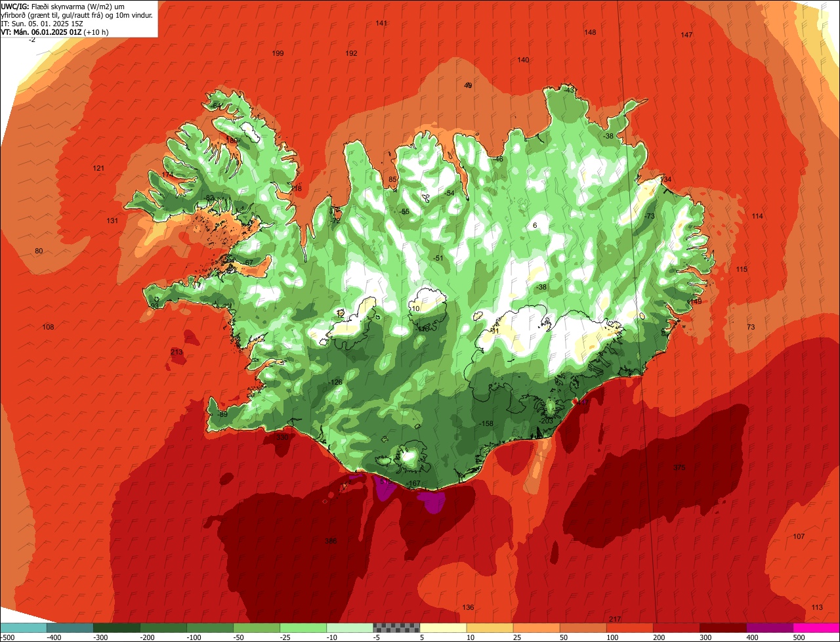The image size is (840, 642).
Task: Click the '121' value west of the Westfjords
Action: pyautogui.click(x=98, y=169)
